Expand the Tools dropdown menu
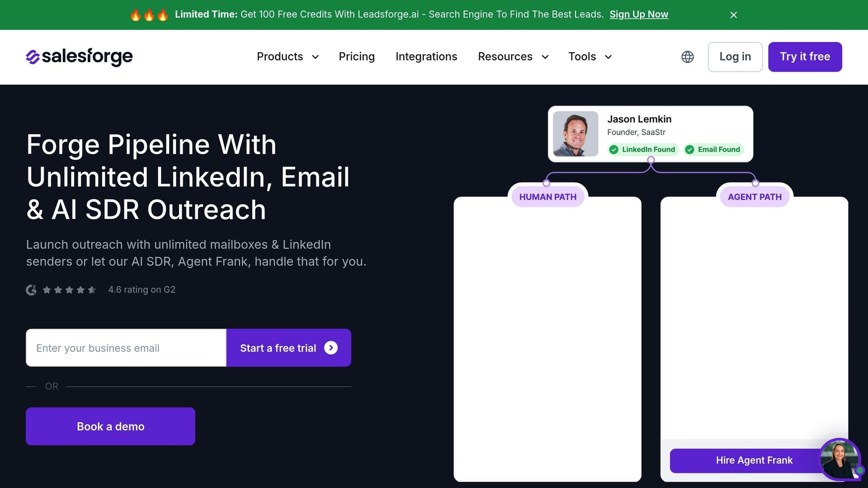 coord(590,57)
